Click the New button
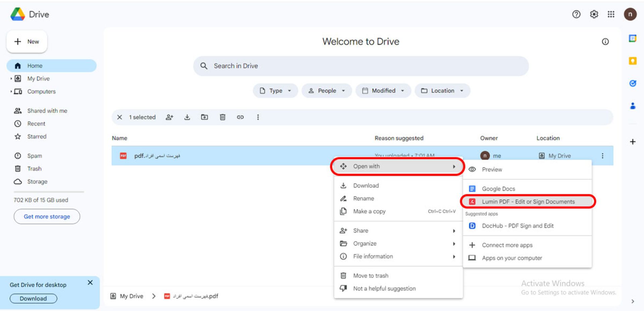644x311 pixels. (27, 42)
